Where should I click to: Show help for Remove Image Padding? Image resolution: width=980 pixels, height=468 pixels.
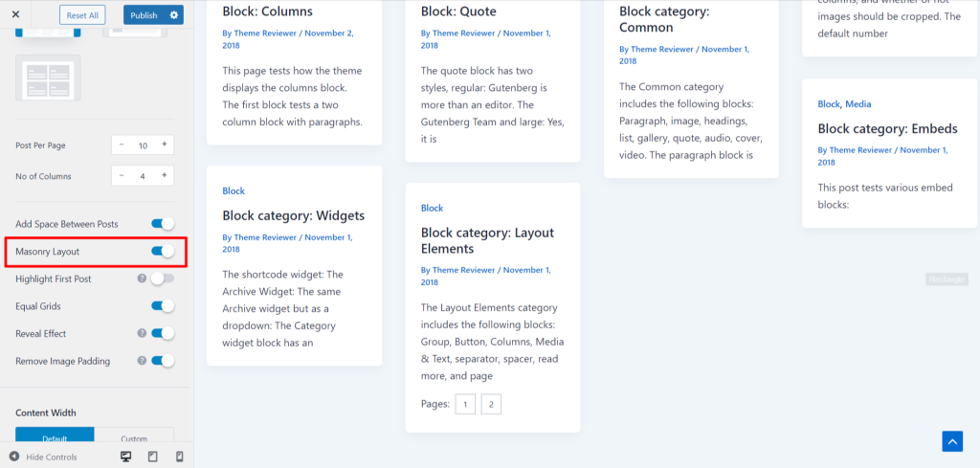coord(142,361)
